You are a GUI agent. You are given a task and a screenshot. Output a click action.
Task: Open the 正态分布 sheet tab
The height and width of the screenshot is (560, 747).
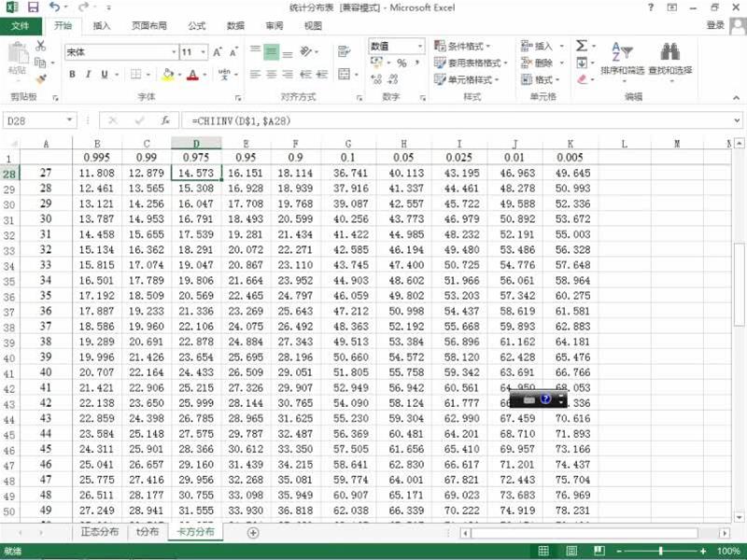point(100,532)
